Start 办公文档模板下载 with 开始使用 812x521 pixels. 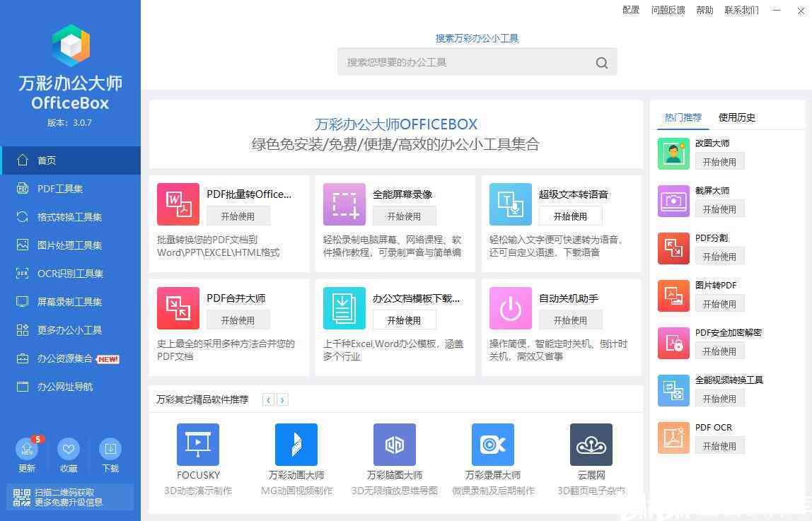pos(405,320)
